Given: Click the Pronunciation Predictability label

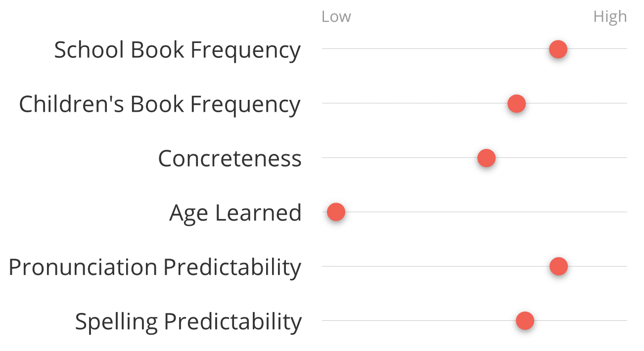Looking at the screenshot, I should coord(155,267).
